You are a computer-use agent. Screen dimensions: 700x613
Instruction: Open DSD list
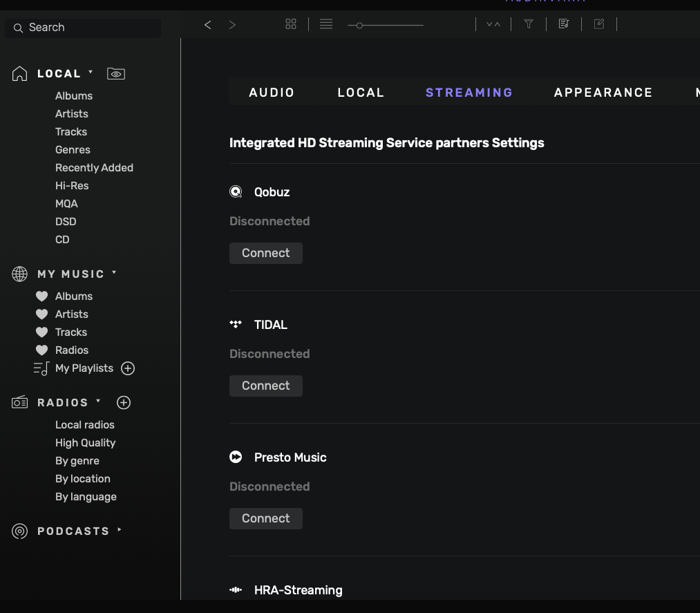[x=66, y=221]
